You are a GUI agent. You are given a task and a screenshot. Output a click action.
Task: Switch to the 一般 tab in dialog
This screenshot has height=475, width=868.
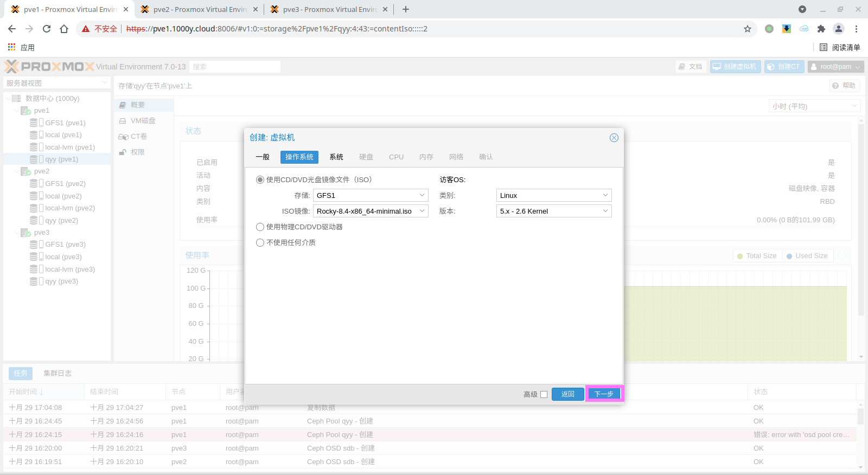tap(263, 157)
